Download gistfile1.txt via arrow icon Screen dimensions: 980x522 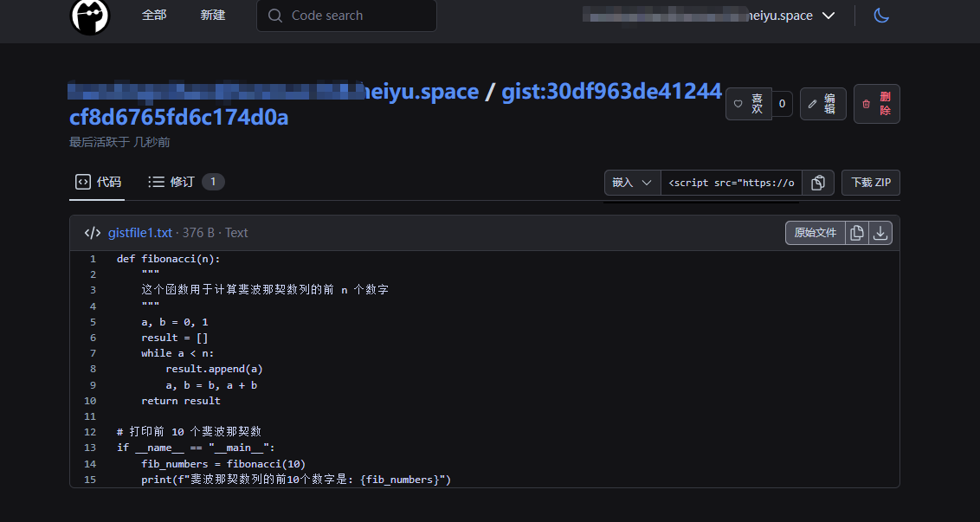click(880, 233)
